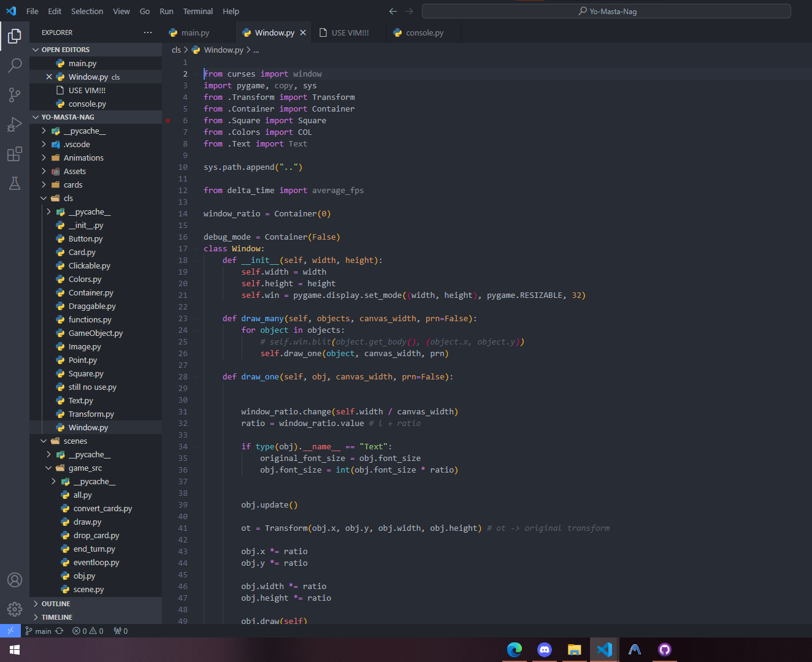Click the errors and warnings status indicator

point(88,631)
